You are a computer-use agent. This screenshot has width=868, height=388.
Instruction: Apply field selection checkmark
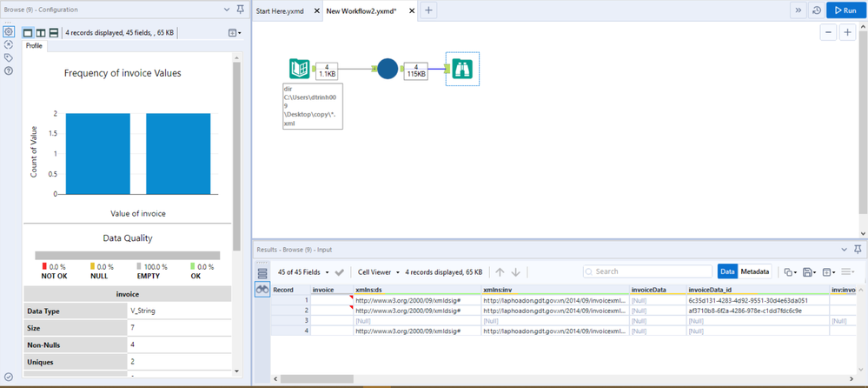pos(340,272)
